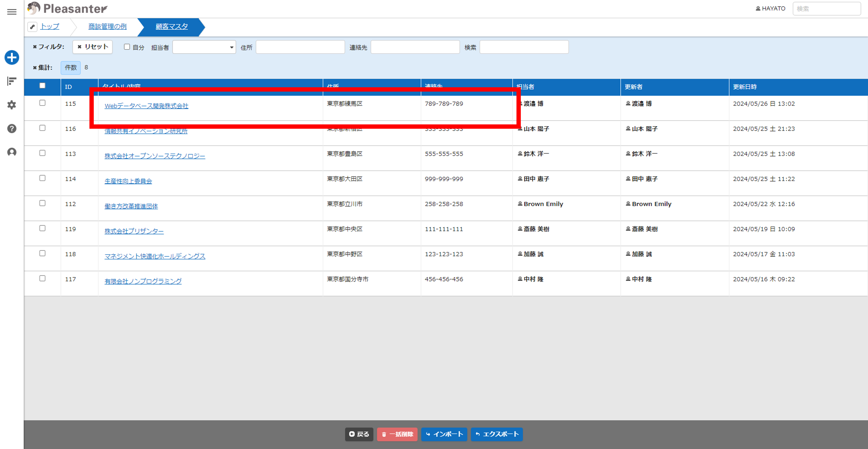This screenshot has width=868, height=449.
Task: Check the row checkbox for ID 113
Action: point(42,153)
